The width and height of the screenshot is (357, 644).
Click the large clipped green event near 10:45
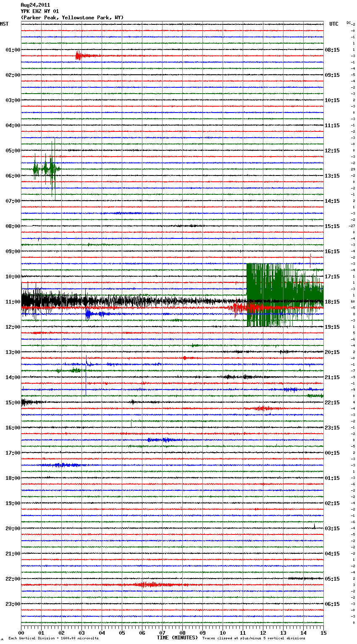285,295
